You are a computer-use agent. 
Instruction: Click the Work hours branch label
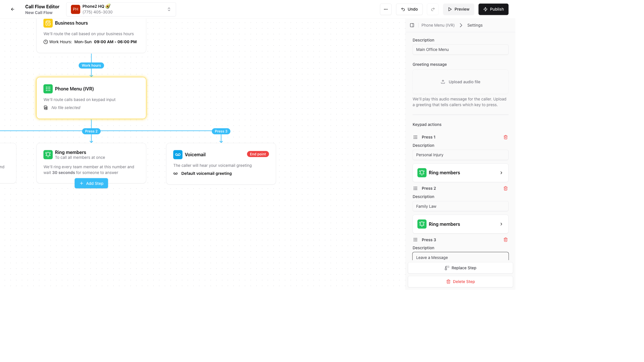pyautogui.click(x=91, y=66)
